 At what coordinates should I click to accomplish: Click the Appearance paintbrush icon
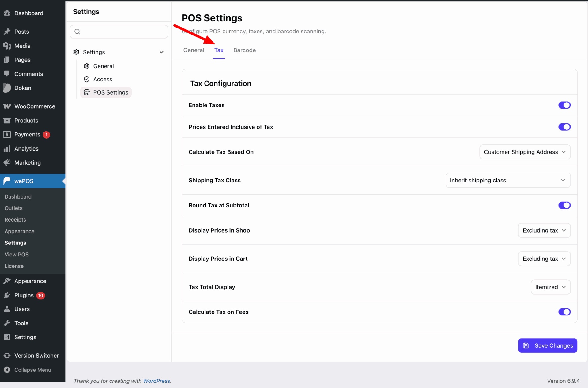point(7,281)
